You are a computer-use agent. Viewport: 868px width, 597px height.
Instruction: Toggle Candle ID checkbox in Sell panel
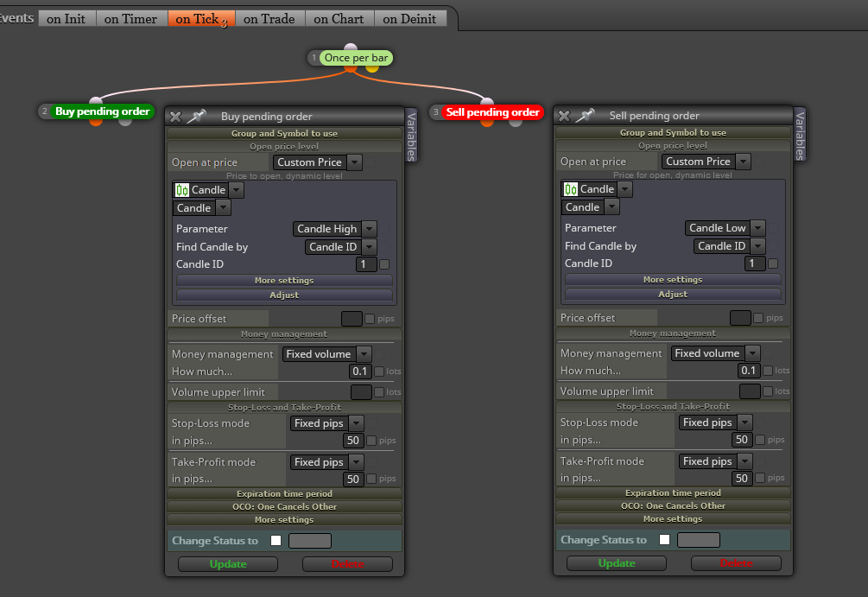pyautogui.click(x=773, y=264)
